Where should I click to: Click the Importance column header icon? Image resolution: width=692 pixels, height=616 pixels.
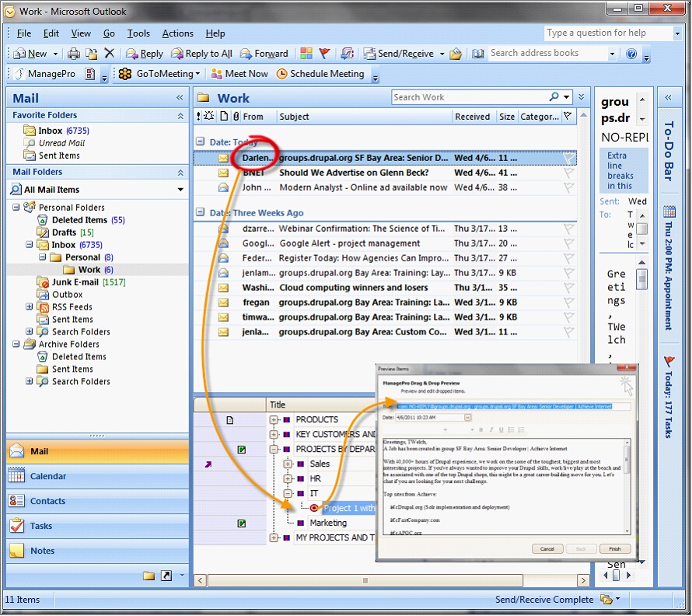pyautogui.click(x=198, y=116)
